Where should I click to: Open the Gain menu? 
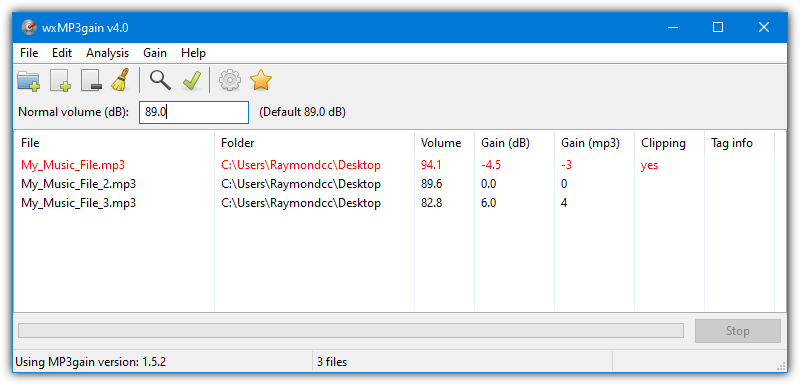[x=155, y=53]
